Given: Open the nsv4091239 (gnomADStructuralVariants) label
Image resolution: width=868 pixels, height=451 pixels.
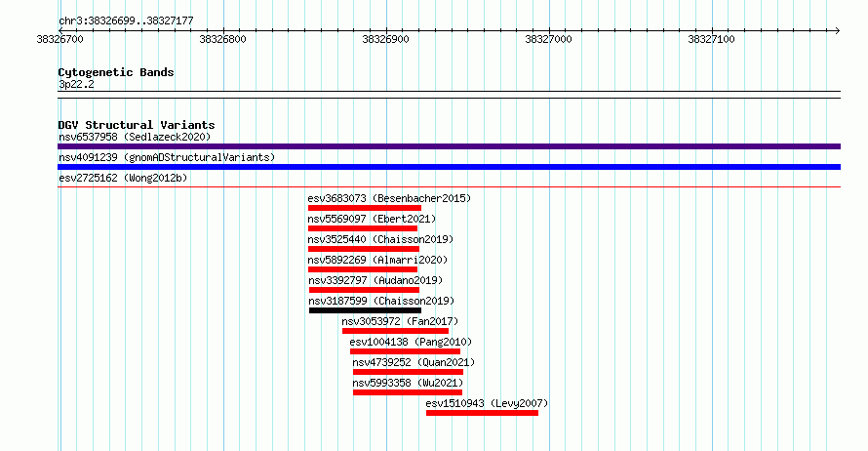Looking at the screenshot, I should 167,157.
